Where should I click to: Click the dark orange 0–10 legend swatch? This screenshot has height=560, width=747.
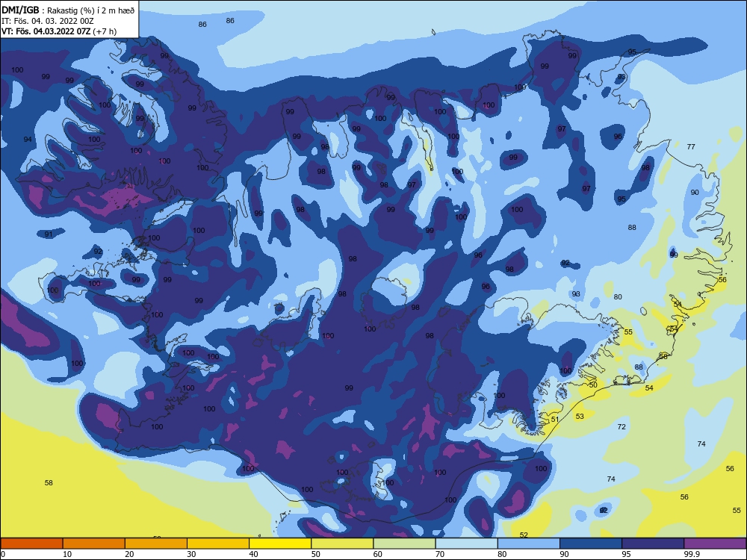pyautogui.click(x=31, y=544)
